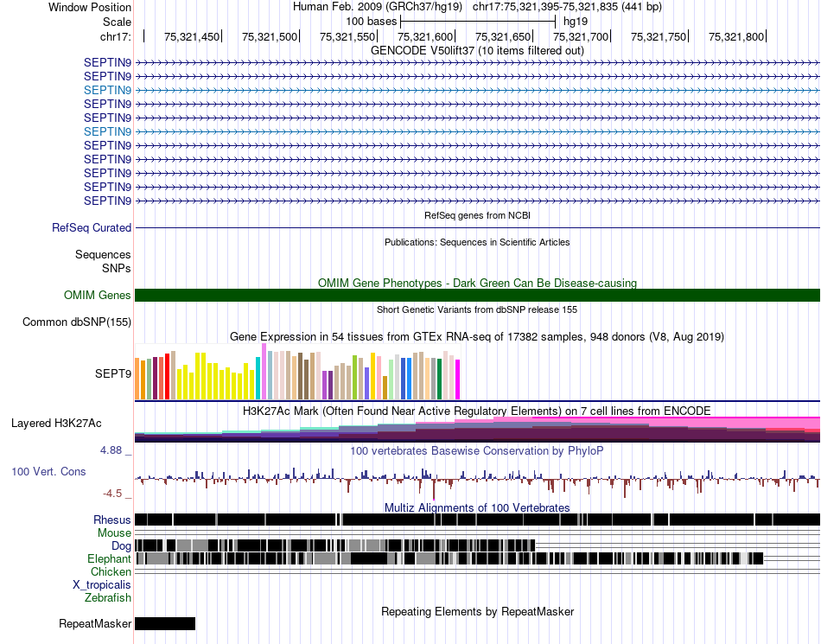Open 100 vertebrates Conservation by PhyloP title

(x=477, y=451)
